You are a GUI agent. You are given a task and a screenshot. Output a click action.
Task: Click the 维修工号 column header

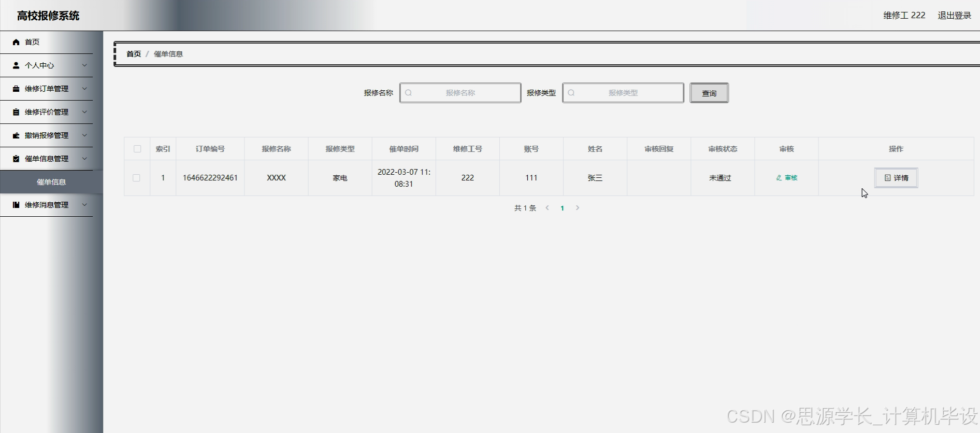point(468,149)
